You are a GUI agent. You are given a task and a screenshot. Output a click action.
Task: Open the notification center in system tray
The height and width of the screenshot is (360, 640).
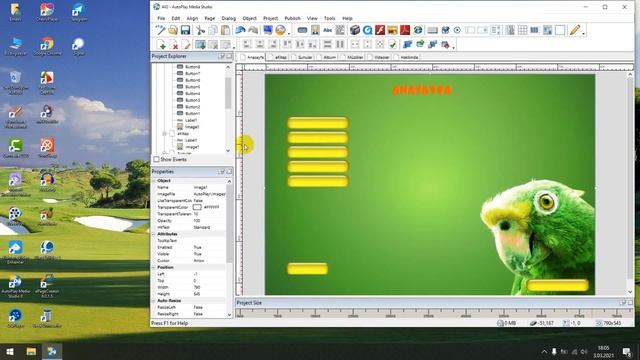pos(627,351)
